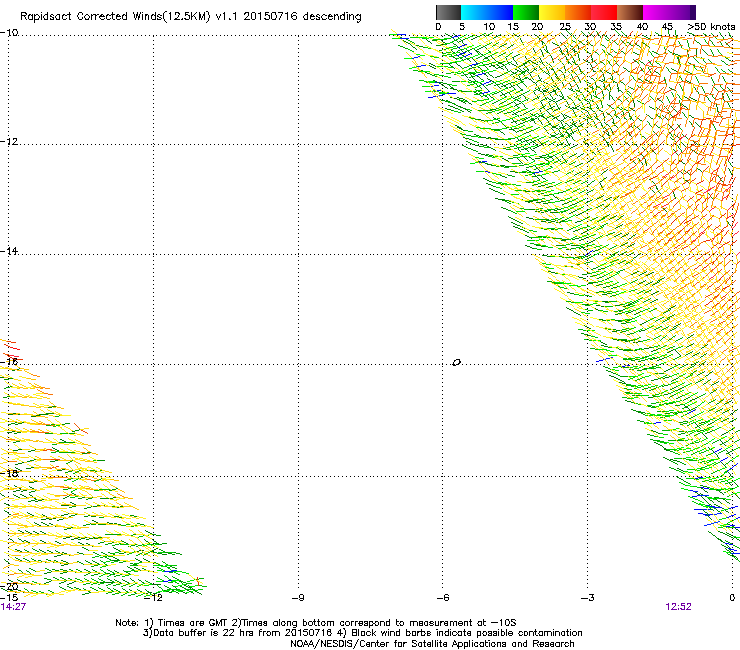Screen dimensions: 740x650
Task: Select the red 30-35 knots legend swatch
Action: 604,12
